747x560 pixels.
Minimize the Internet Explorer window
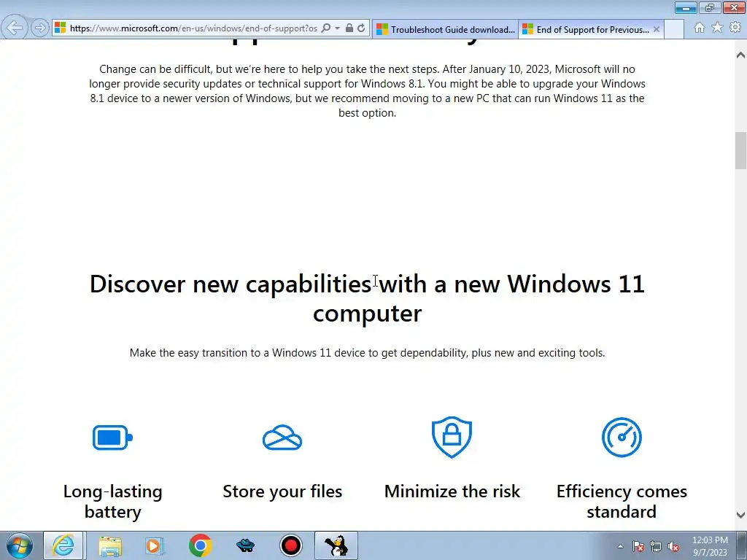click(686, 7)
